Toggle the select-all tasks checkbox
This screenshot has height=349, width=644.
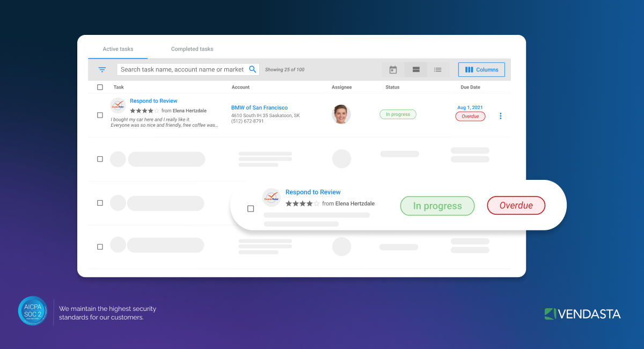[x=100, y=87]
